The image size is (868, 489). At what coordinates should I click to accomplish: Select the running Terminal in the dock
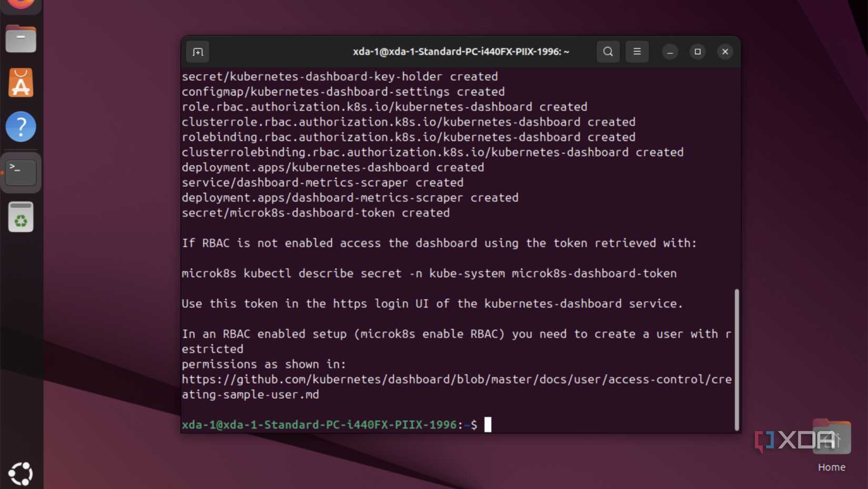21,172
